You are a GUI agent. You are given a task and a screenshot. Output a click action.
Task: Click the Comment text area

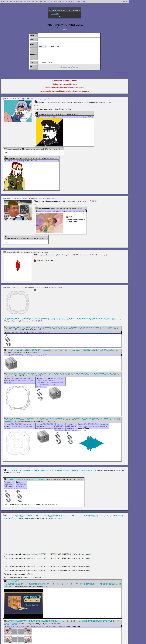69,54
